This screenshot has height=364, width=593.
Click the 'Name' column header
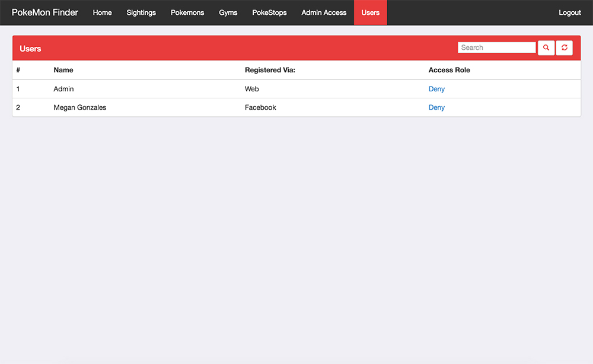coord(63,70)
